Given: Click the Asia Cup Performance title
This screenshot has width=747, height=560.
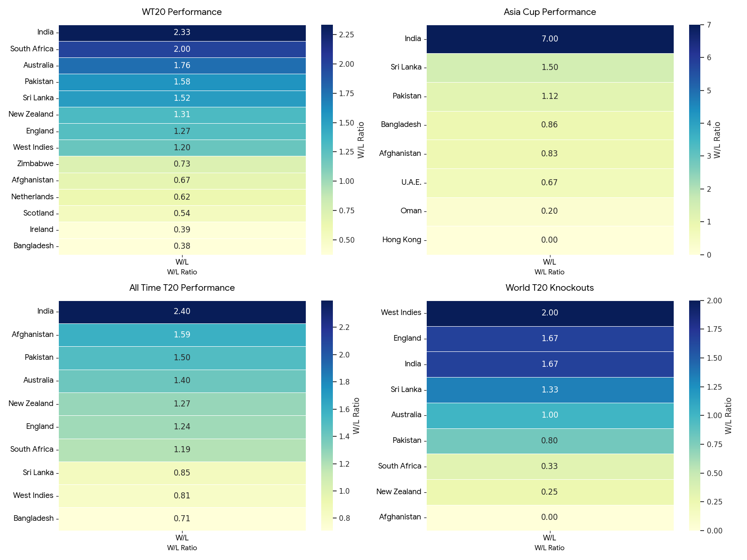Looking at the screenshot, I should coord(550,12).
